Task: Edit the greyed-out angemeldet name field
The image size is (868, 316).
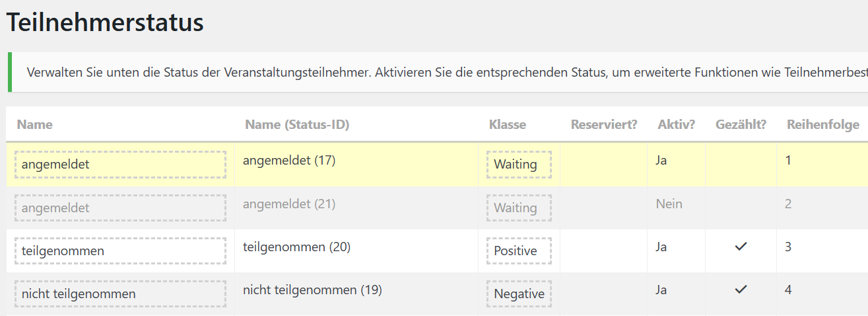Action: tap(120, 208)
